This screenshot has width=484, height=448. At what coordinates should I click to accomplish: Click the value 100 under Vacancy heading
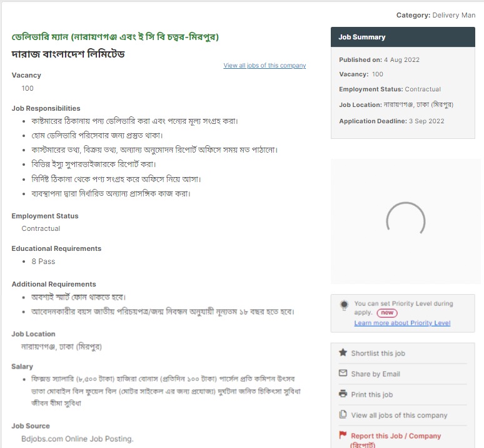pos(28,88)
